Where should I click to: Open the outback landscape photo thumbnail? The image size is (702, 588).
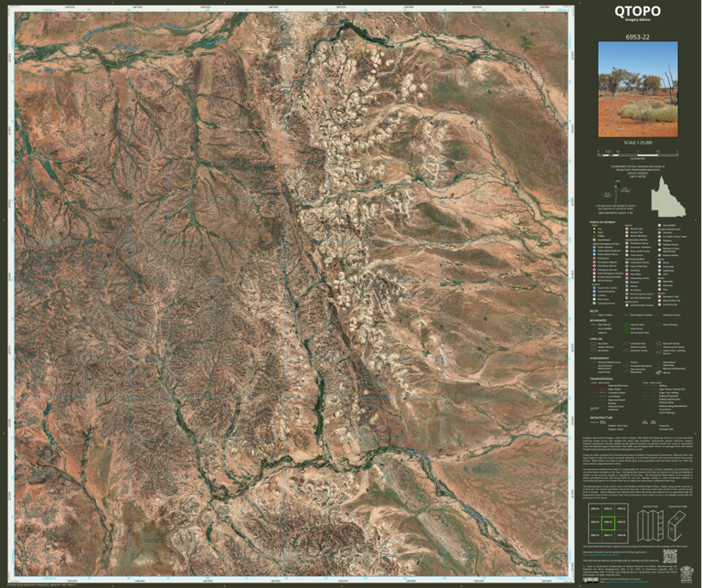638,90
